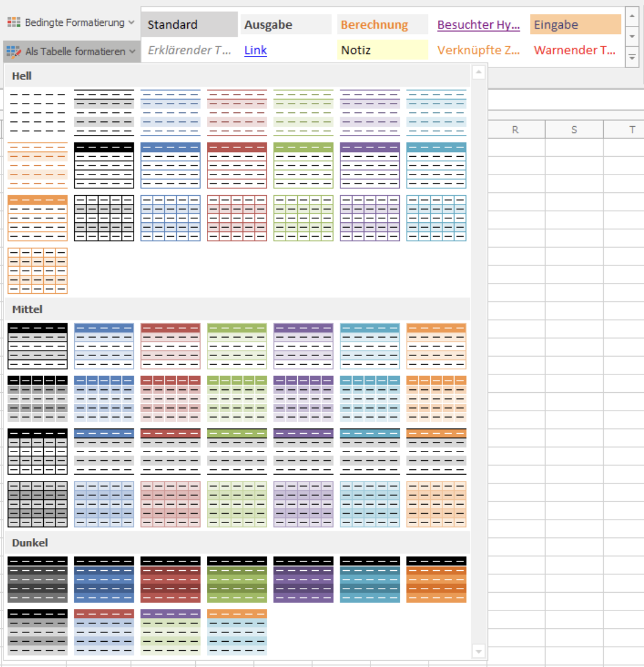The width and height of the screenshot is (644, 667).
Task: Choose Mittel light blue grid style, fourth row
Action: (104, 505)
